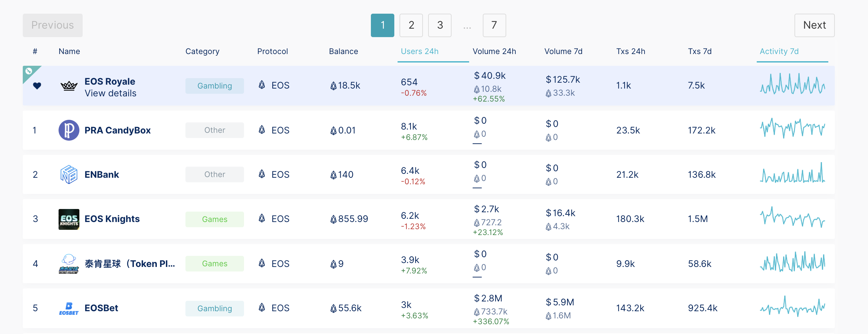This screenshot has height=334, width=868.
Task: Open EOS Knights dapp page
Action: 112,219
